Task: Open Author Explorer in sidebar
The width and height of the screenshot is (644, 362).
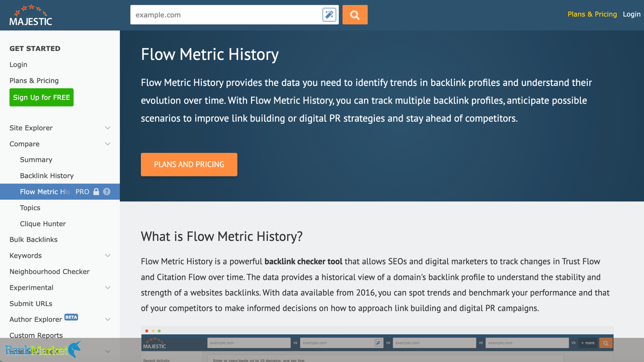Action: (36, 319)
